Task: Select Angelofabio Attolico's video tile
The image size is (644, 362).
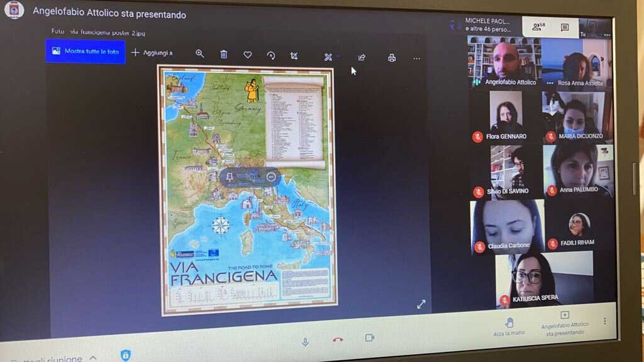Action: [x=505, y=61]
